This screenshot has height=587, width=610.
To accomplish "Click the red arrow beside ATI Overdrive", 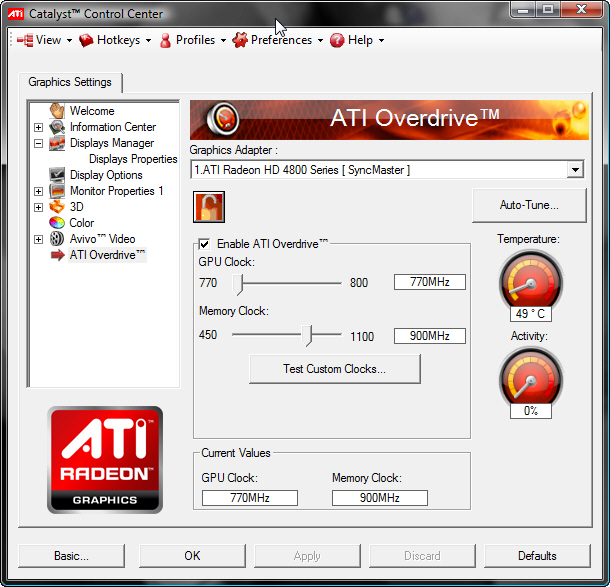I will click(x=58, y=255).
